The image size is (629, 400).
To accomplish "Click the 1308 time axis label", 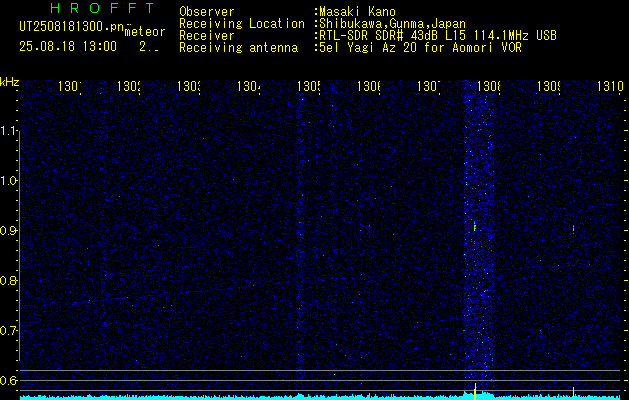I will tap(488, 86).
